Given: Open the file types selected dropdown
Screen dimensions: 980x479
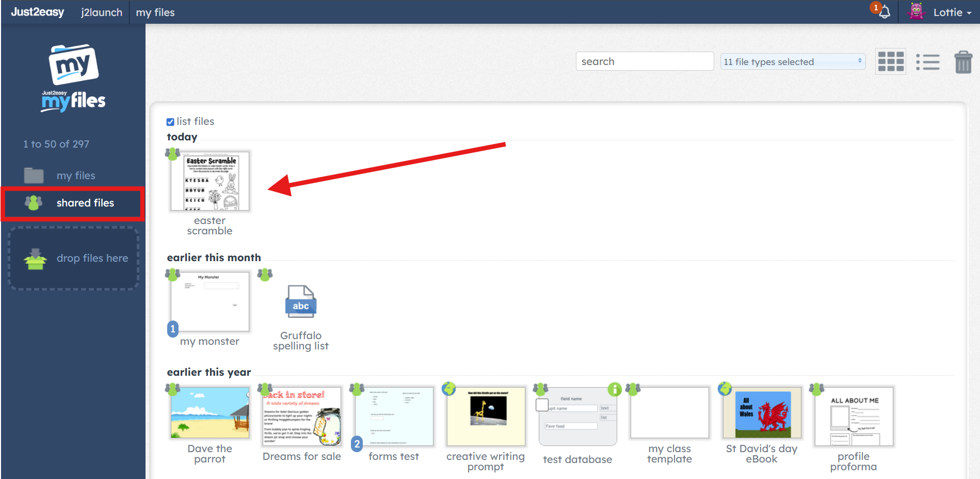Looking at the screenshot, I should click(793, 61).
